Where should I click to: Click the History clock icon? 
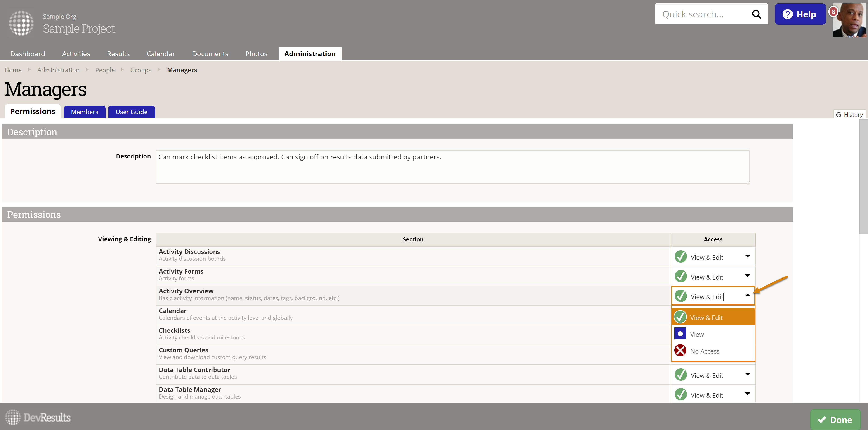pyautogui.click(x=839, y=115)
